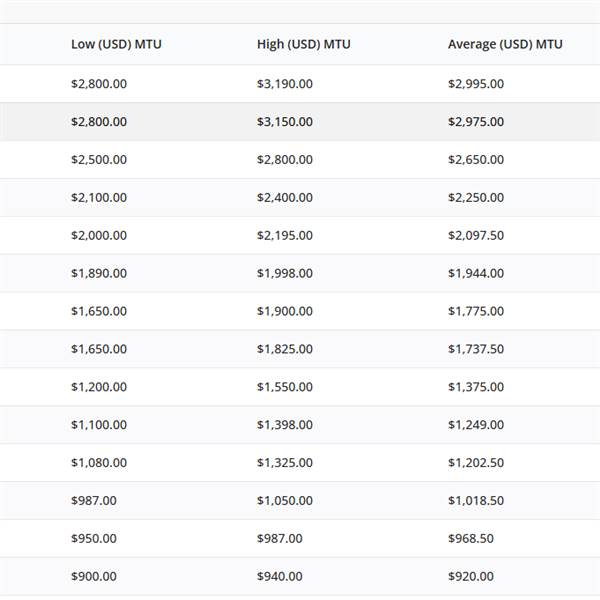
Task: Select the $920.00 average cell
Action: pos(470,577)
